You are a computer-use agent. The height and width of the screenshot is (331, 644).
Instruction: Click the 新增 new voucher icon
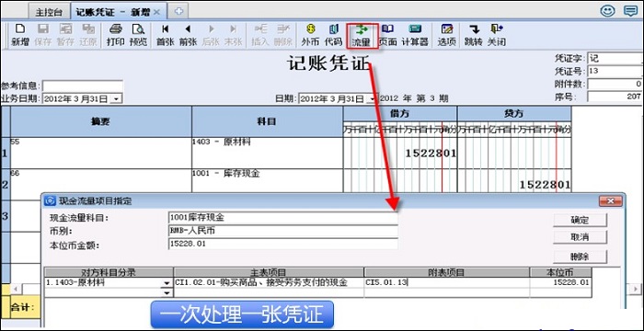click(19, 35)
